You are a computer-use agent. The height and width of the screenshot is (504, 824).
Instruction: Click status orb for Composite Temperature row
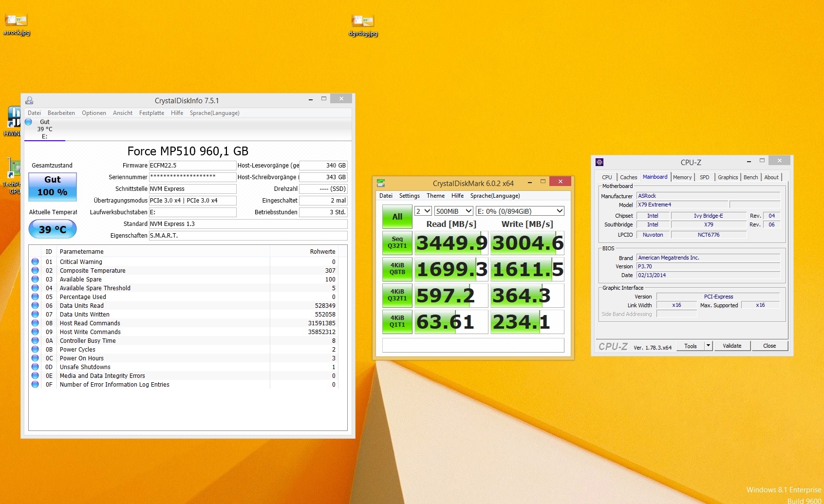35,270
